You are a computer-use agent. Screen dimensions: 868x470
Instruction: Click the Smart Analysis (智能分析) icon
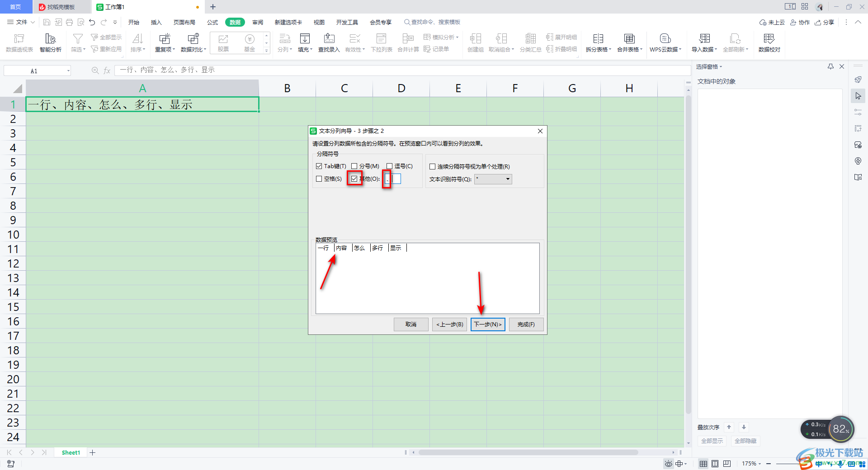[x=51, y=43]
